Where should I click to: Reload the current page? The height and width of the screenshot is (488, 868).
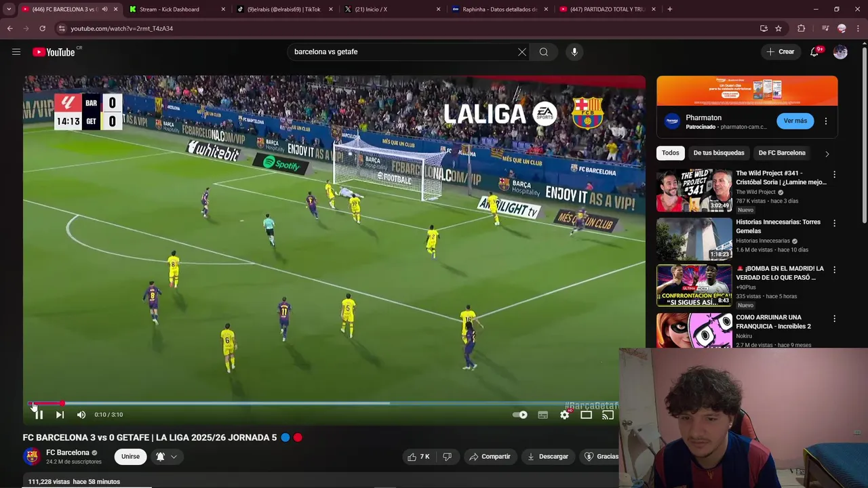pyautogui.click(x=42, y=28)
